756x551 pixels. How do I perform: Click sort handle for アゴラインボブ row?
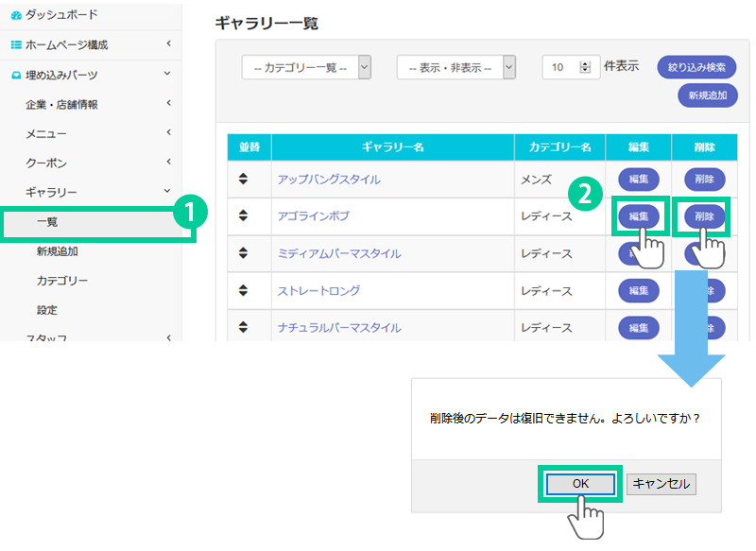click(x=243, y=215)
